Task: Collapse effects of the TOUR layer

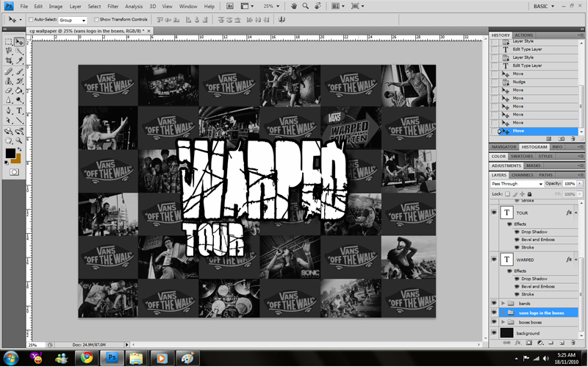Action: 576,213
